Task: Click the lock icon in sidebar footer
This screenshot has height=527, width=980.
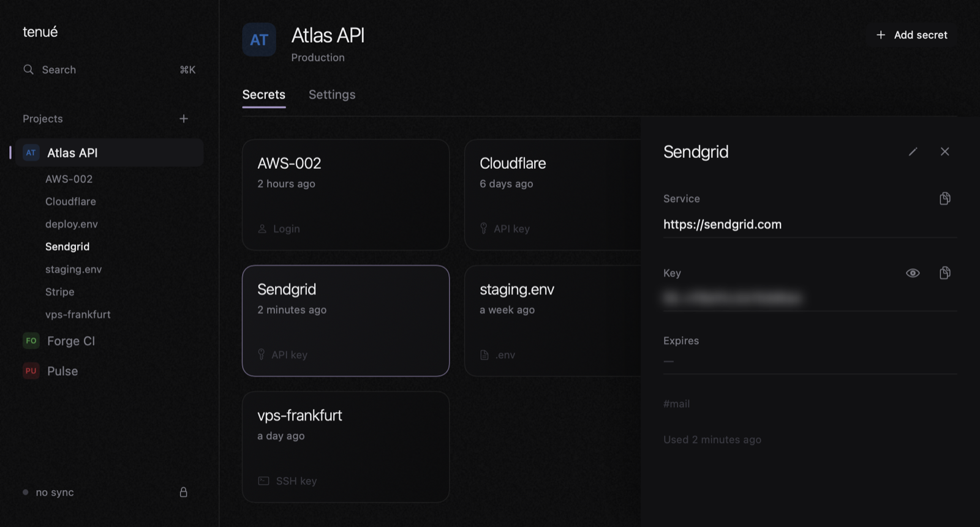Action: point(183,492)
